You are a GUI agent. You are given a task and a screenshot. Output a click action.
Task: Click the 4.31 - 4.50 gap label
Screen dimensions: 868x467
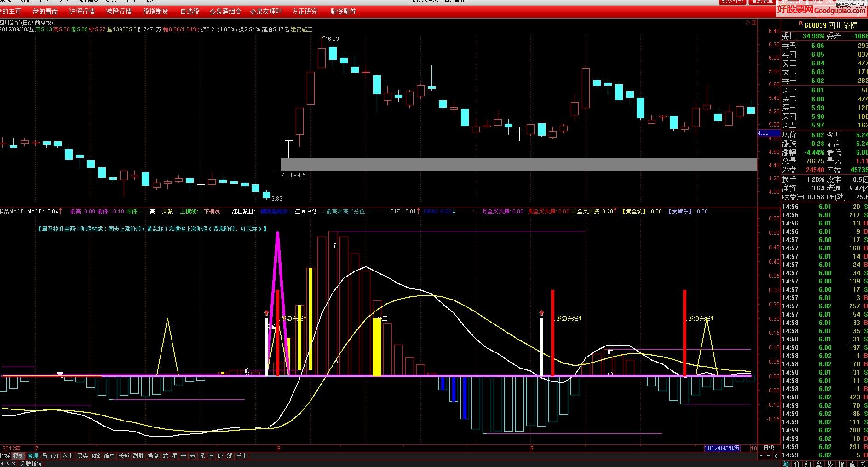pyautogui.click(x=295, y=175)
